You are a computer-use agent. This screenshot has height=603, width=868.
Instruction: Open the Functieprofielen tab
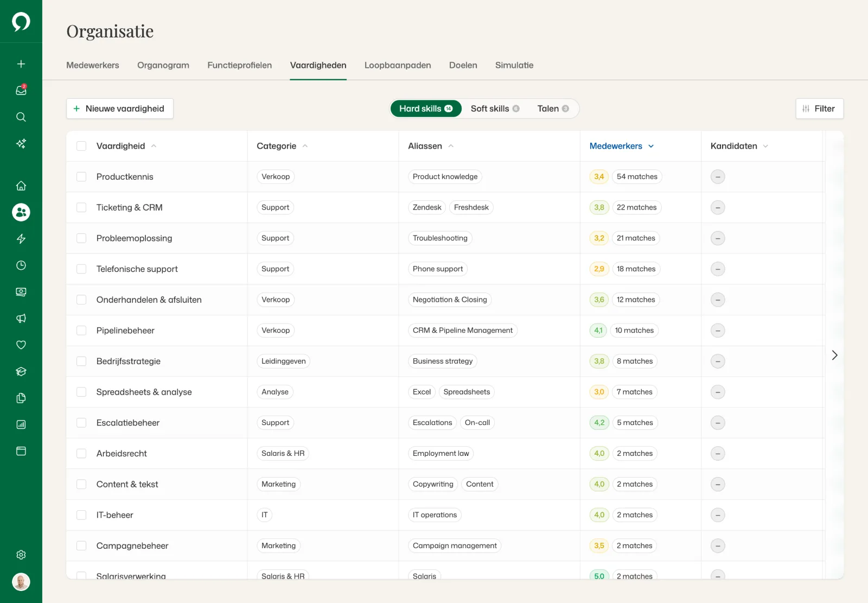tap(240, 65)
